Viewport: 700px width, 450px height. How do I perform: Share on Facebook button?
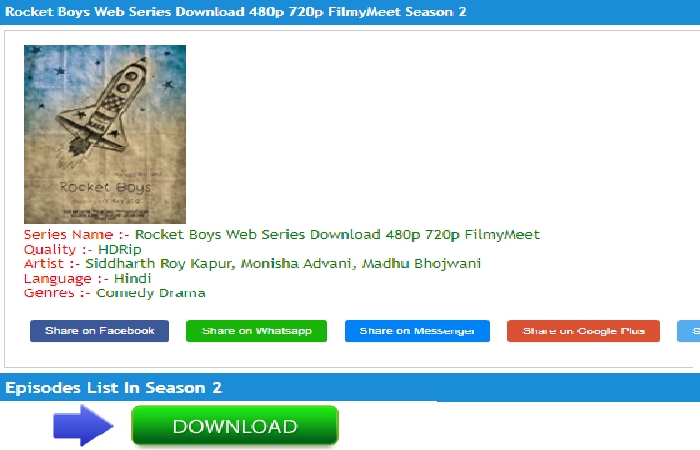[100, 331]
